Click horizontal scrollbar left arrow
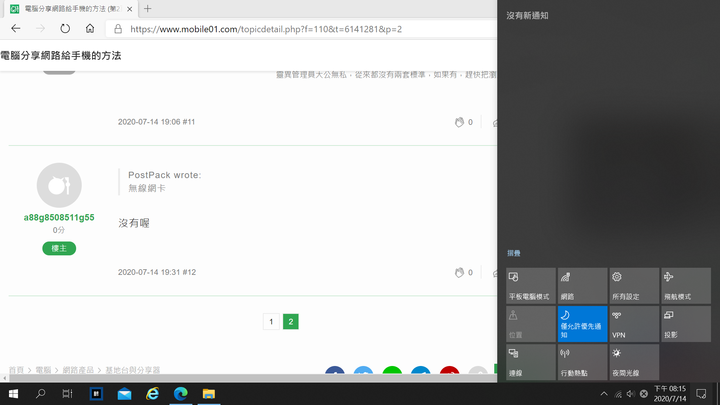 tap(4, 378)
